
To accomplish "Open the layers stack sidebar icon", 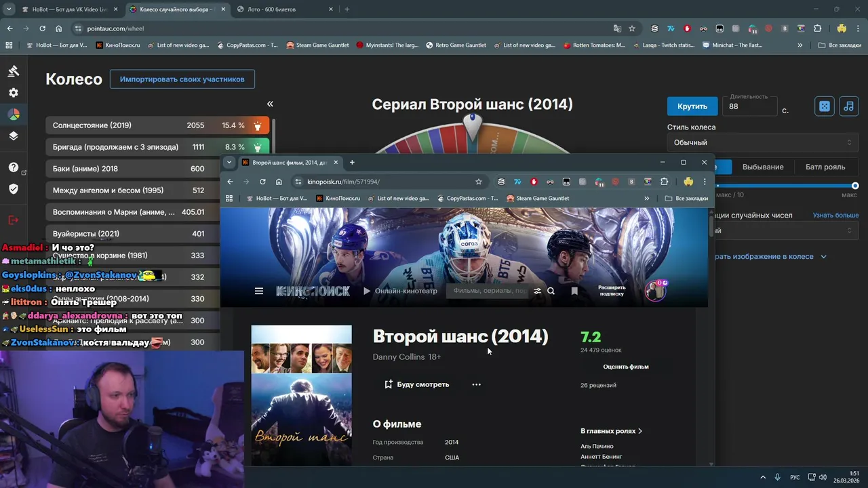I will coord(14,136).
